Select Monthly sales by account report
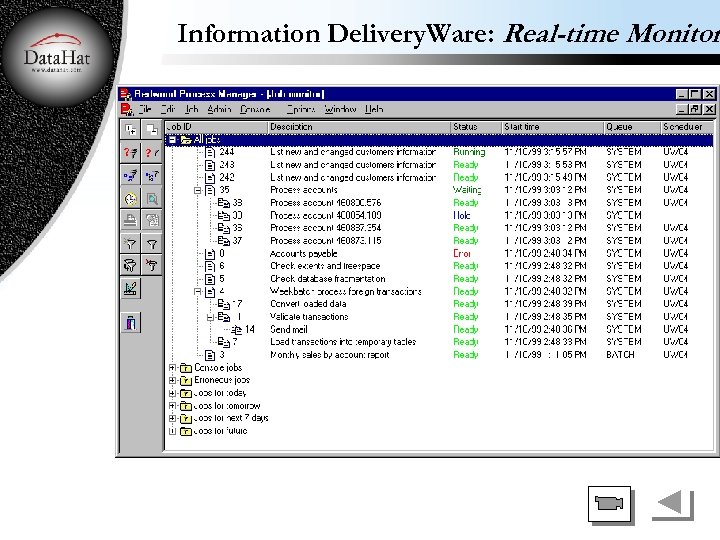 [x=330, y=355]
